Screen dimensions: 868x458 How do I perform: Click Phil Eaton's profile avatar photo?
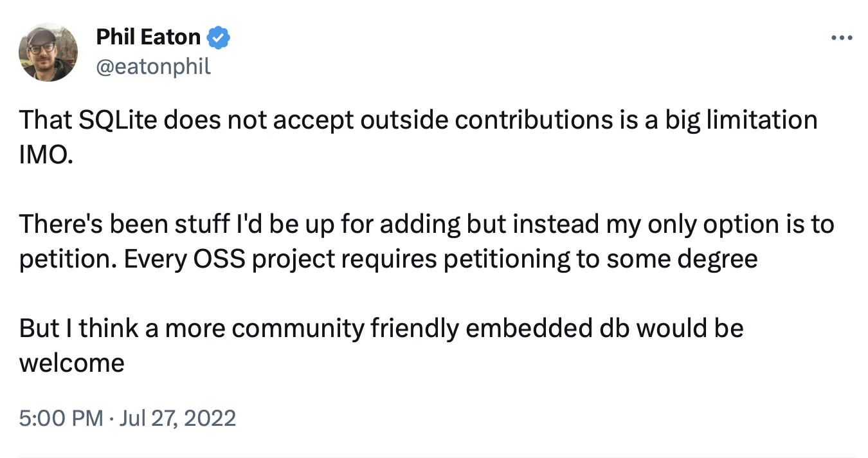click(x=48, y=51)
